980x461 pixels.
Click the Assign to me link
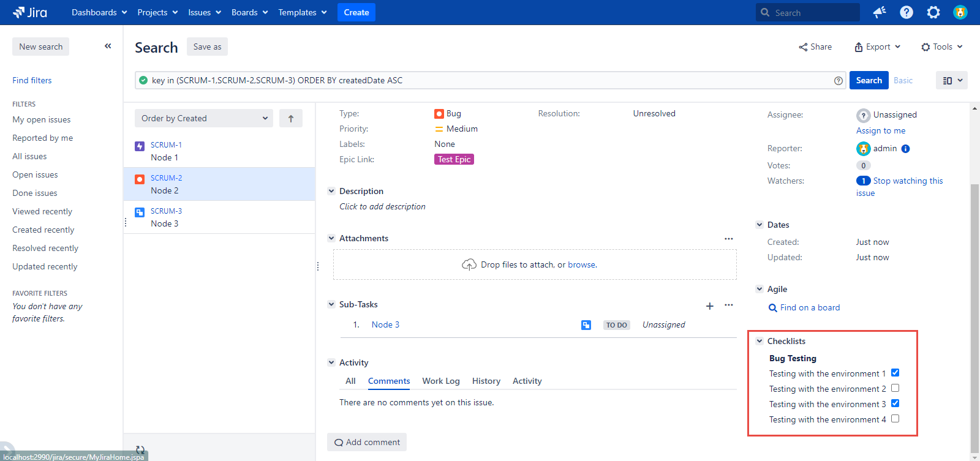click(880, 130)
